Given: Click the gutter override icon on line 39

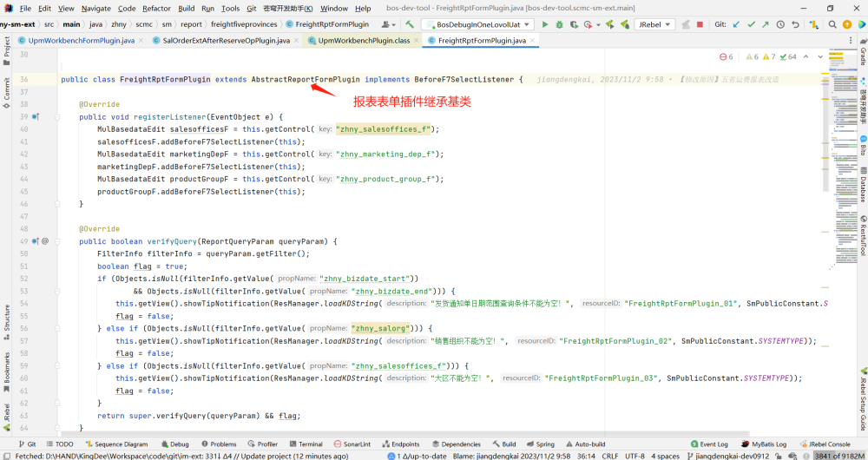Looking at the screenshot, I should tap(36, 117).
